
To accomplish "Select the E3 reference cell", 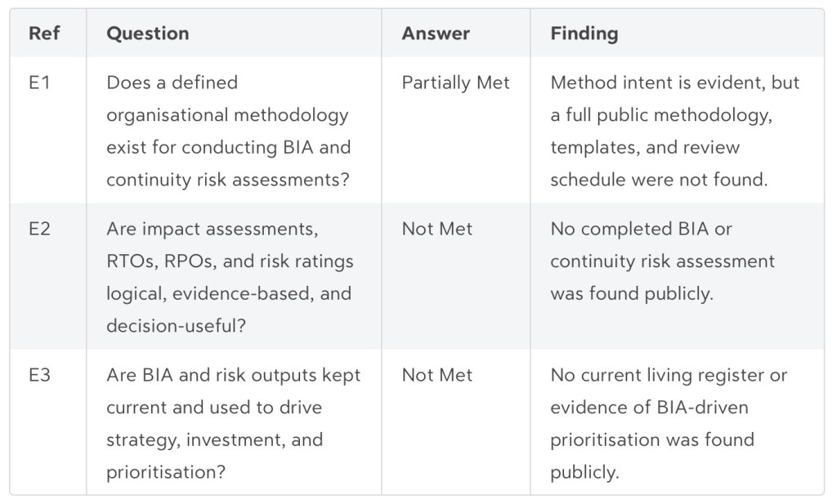I will (x=39, y=375).
